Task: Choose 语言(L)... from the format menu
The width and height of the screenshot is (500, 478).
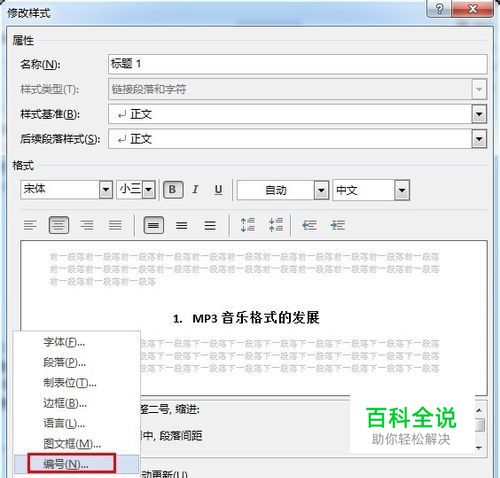Action: [x=76, y=424]
